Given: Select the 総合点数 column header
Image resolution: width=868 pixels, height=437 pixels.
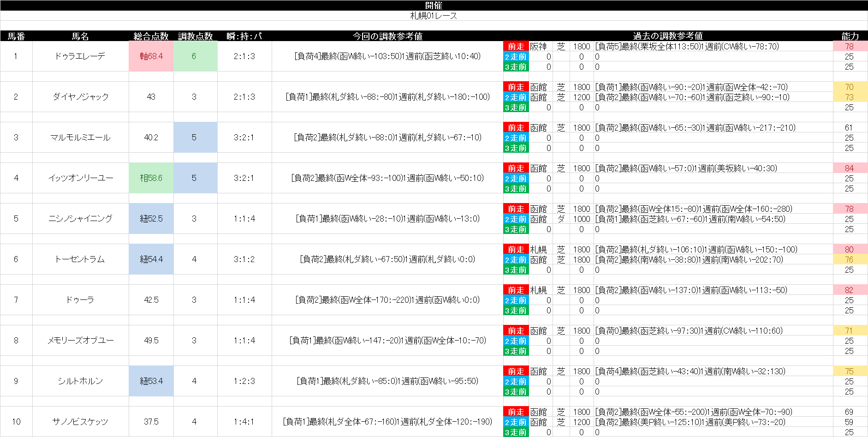Looking at the screenshot, I should (151, 36).
